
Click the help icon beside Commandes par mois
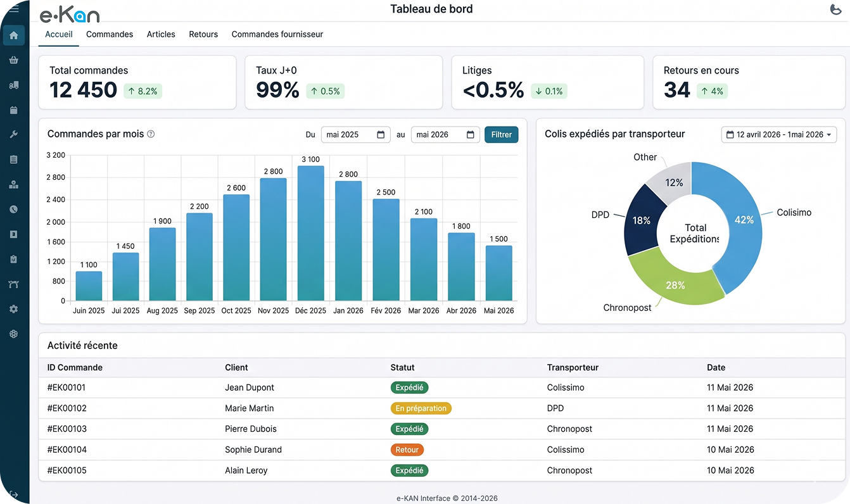point(151,134)
